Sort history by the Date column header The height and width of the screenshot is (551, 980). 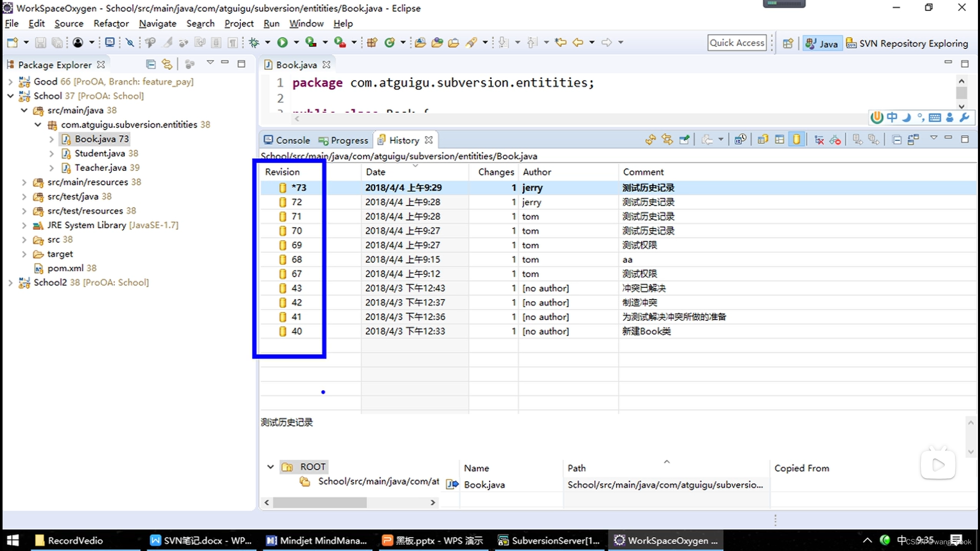[x=414, y=172]
